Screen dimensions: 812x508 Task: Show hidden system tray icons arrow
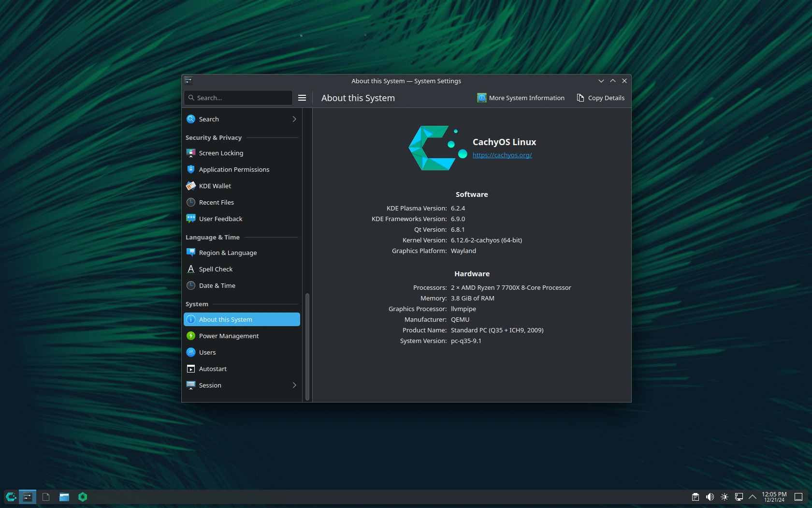click(753, 497)
